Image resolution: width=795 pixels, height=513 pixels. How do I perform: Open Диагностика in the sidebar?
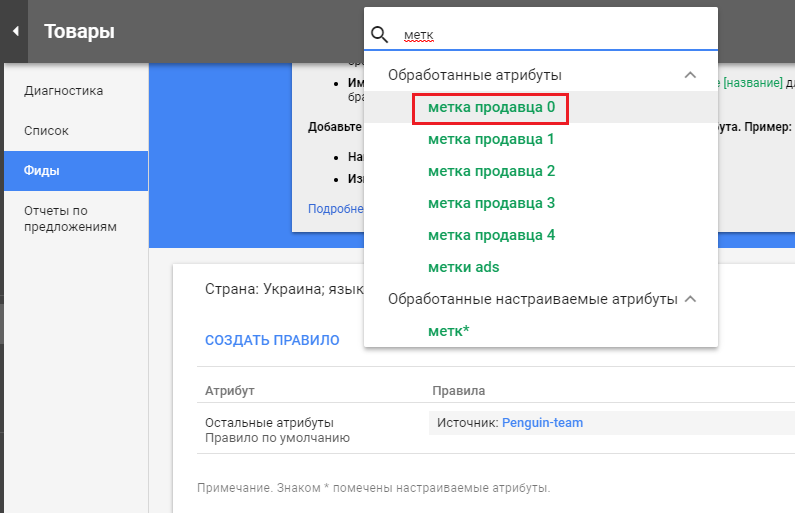[64, 91]
